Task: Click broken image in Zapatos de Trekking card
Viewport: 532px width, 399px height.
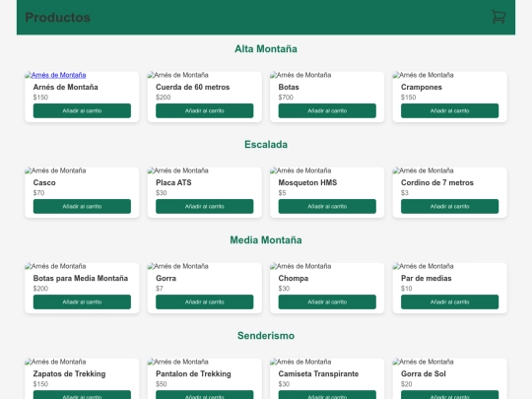Action: pyautogui.click(x=55, y=362)
